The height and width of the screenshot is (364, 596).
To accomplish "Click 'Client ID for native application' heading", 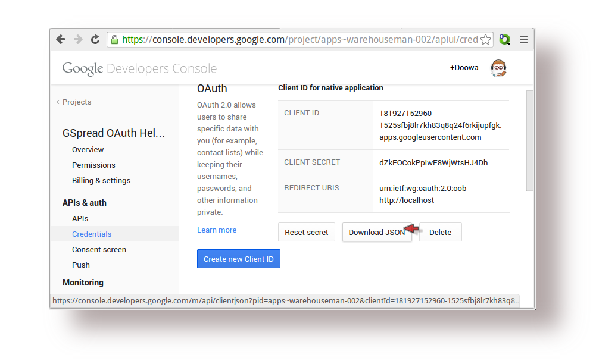I will (x=330, y=88).
